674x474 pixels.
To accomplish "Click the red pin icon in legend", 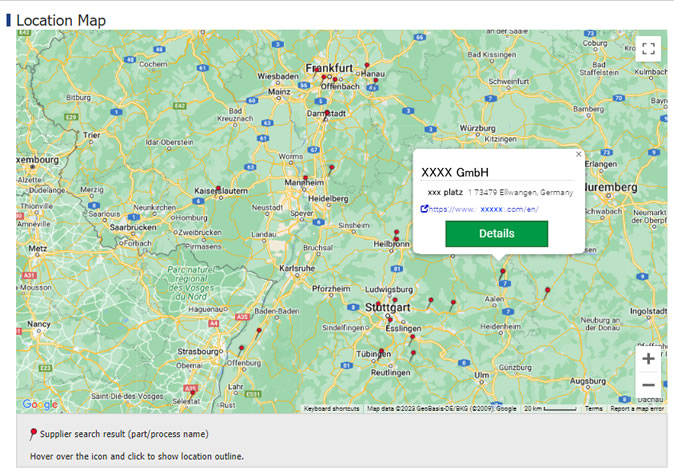I will (x=34, y=434).
